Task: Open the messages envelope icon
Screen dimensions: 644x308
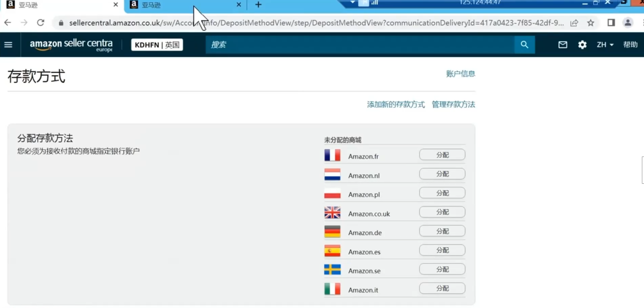Action: click(563, 44)
